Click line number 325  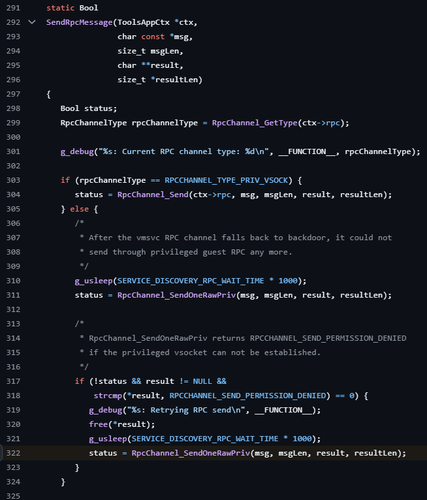[x=13, y=496]
